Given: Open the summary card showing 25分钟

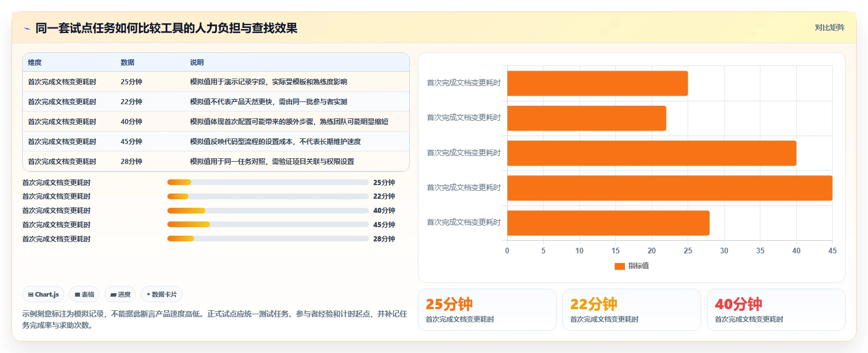Looking at the screenshot, I should (x=487, y=310).
